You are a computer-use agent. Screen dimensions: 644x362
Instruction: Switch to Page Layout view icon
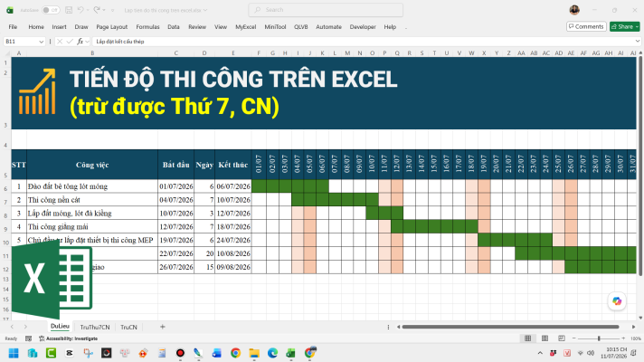tap(545, 338)
